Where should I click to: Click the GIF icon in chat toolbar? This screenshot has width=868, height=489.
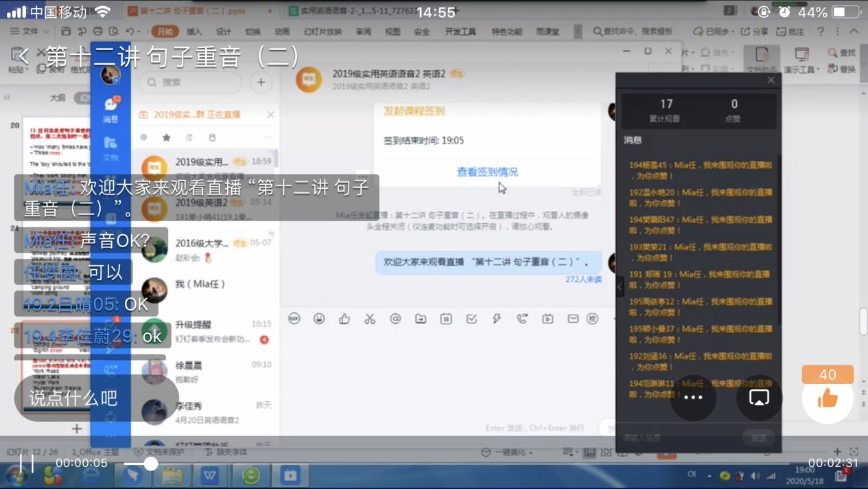(294, 319)
